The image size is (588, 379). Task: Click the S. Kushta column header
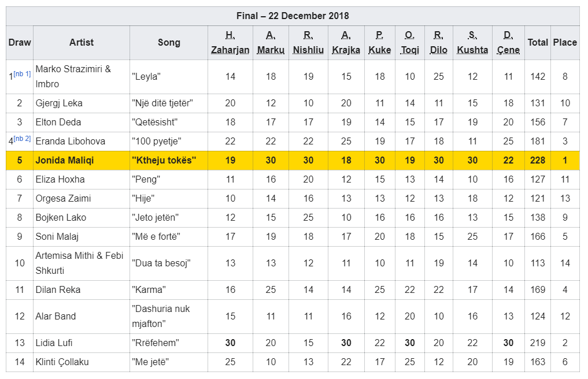pyautogui.click(x=472, y=43)
